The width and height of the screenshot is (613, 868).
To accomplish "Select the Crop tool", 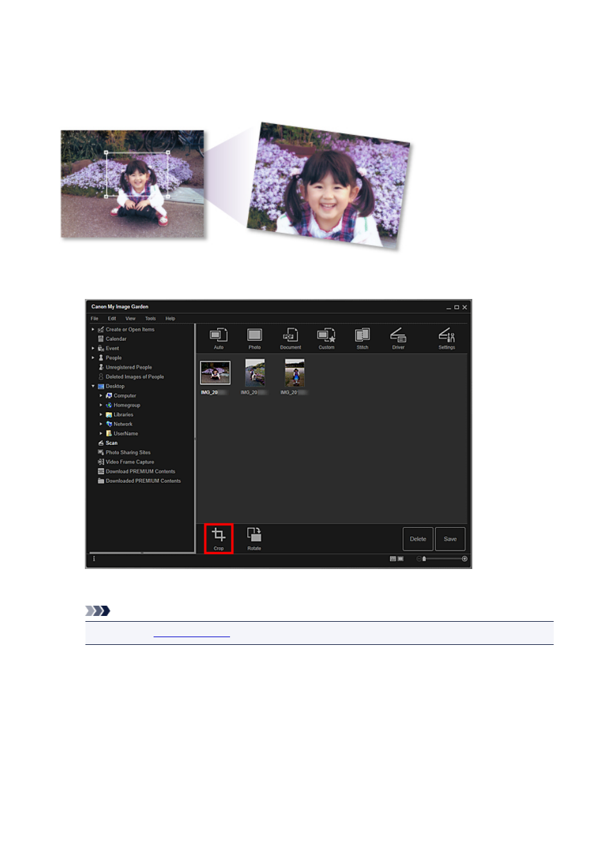I will click(x=218, y=539).
